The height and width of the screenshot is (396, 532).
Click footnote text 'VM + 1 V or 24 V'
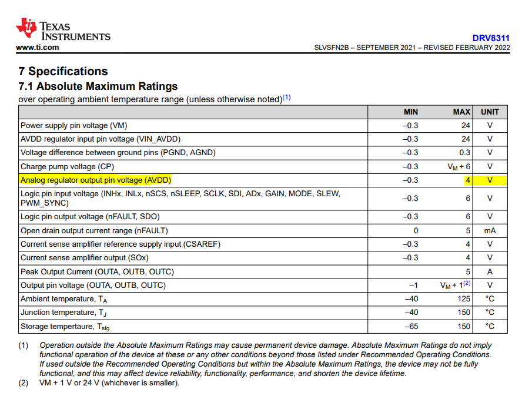pyautogui.click(x=109, y=383)
